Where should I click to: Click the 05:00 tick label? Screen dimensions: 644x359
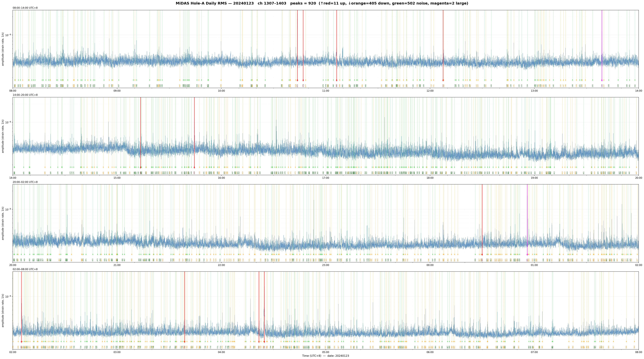pos(326,352)
